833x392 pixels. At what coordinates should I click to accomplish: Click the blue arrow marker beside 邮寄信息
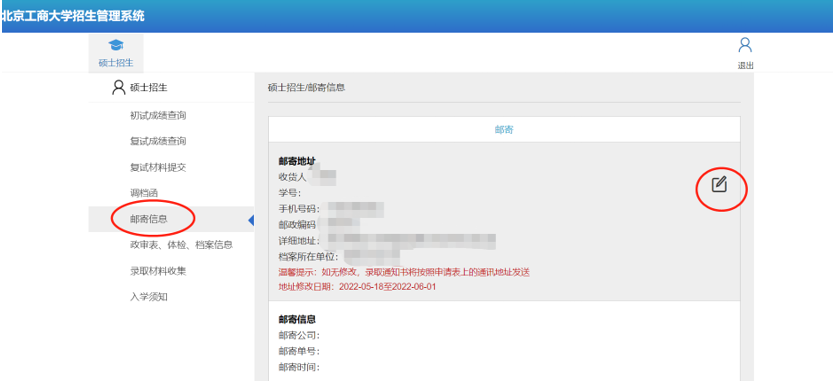coord(251,220)
